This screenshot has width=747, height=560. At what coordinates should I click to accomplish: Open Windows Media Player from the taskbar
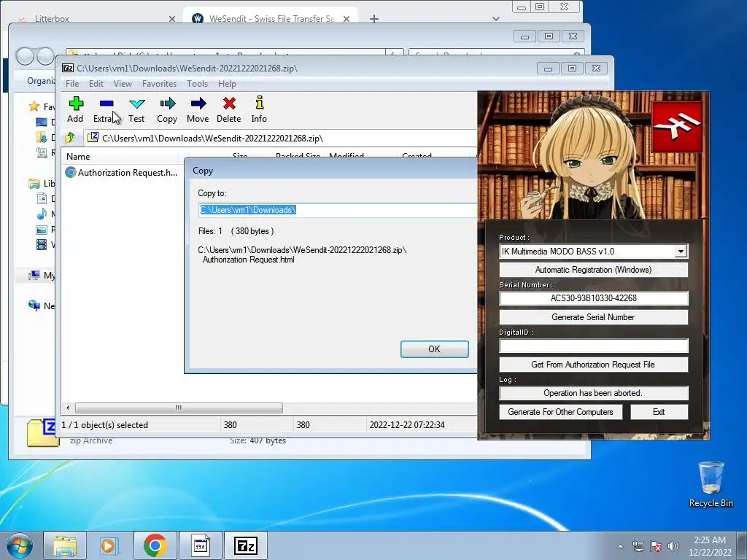tap(109, 545)
